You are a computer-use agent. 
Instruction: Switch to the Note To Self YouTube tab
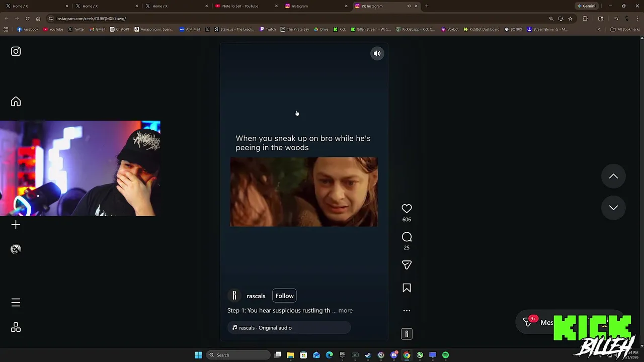click(247, 6)
